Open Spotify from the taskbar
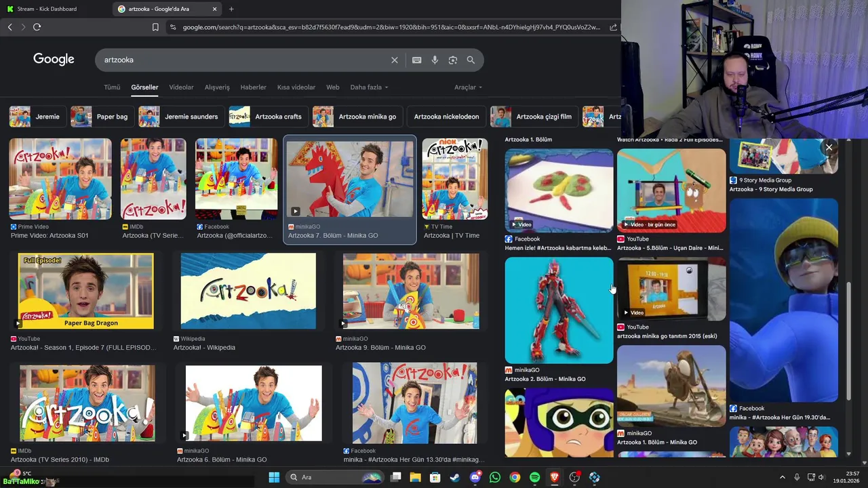 click(x=535, y=477)
